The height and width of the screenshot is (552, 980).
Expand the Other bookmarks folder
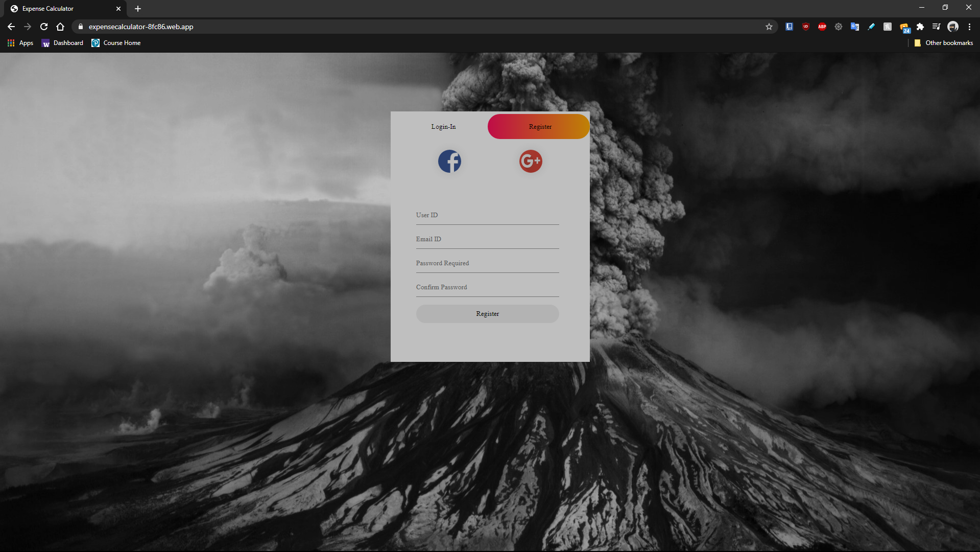point(943,43)
